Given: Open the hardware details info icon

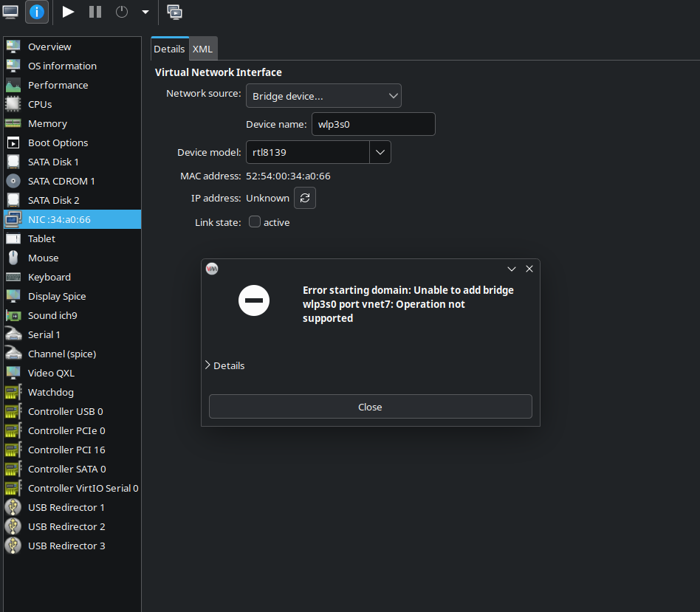Looking at the screenshot, I should click(x=37, y=12).
